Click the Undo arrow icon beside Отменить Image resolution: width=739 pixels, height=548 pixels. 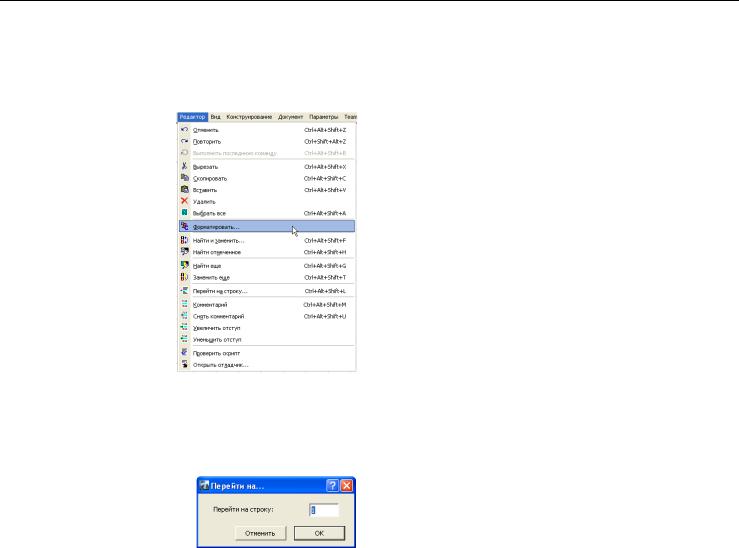pyautogui.click(x=184, y=130)
